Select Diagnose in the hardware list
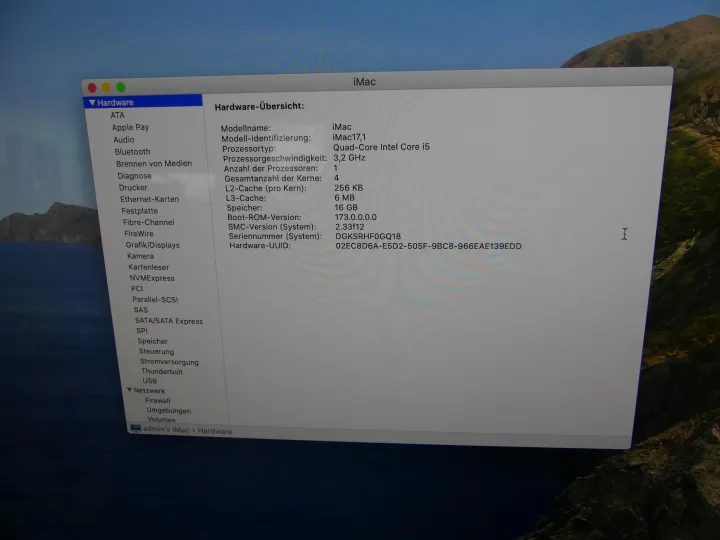The image size is (720, 540). click(x=134, y=176)
